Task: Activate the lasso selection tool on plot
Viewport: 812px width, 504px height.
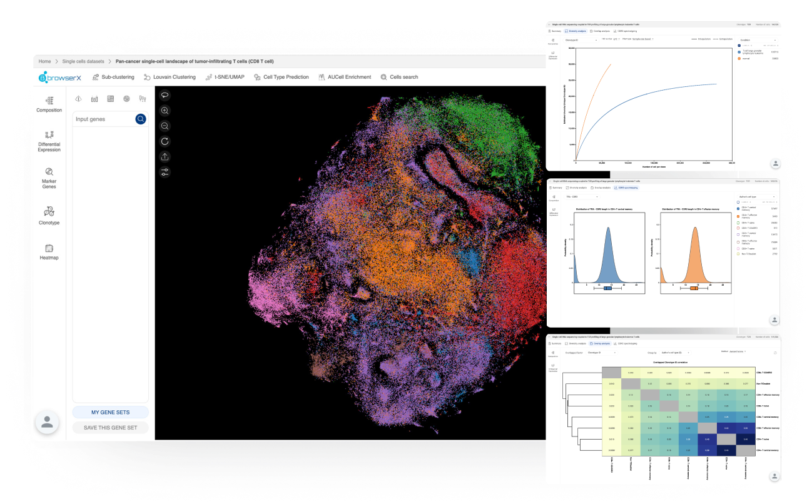Action: pyautogui.click(x=165, y=95)
